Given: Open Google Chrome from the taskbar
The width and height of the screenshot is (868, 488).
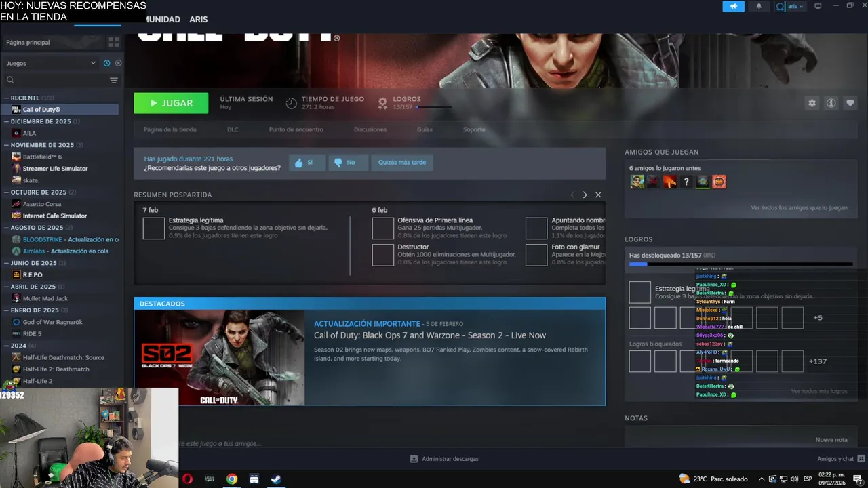Looking at the screenshot, I should [232, 479].
